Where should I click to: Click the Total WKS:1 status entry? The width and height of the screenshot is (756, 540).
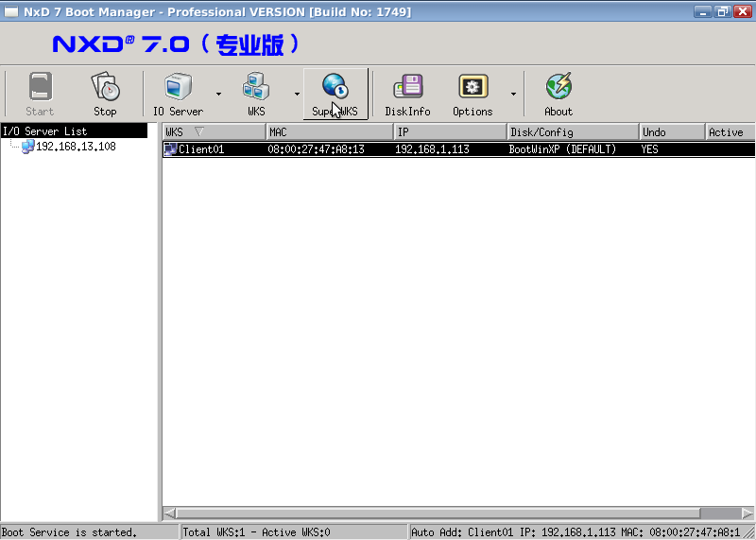pos(294,532)
